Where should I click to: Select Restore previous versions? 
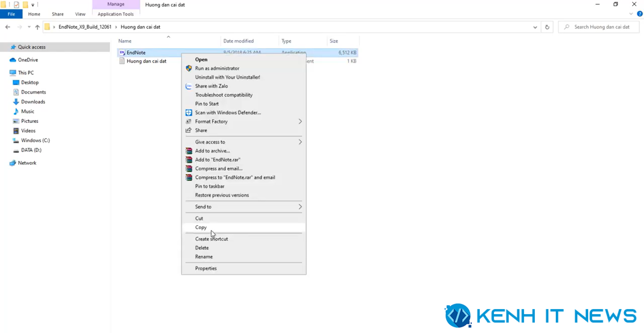pos(222,195)
